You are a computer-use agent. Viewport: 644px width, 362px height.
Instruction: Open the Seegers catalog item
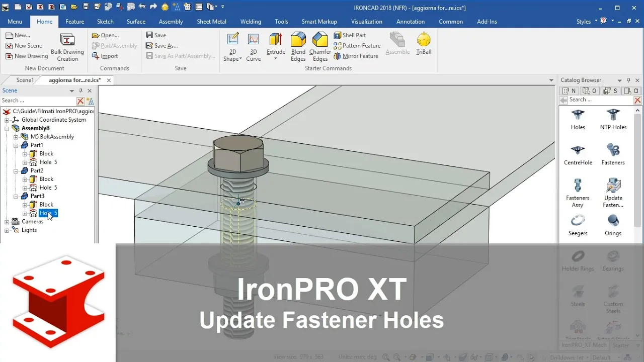578,225
